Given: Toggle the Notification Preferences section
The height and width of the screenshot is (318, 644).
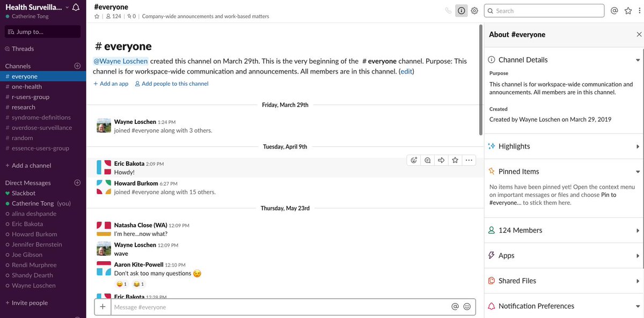Looking at the screenshot, I should pos(638,306).
